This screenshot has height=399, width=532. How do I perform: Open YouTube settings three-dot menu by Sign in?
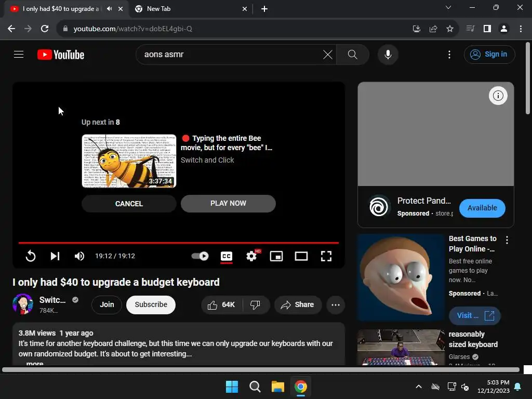tap(449, 54)
